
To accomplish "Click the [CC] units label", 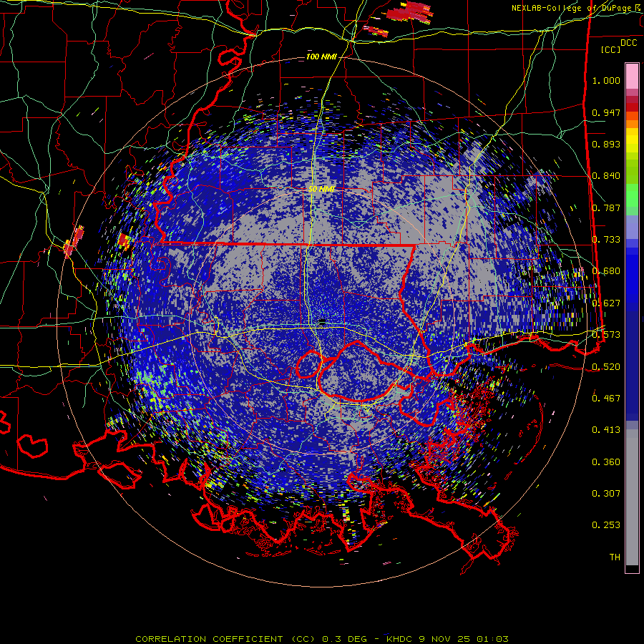I will [x=611, y=49].
